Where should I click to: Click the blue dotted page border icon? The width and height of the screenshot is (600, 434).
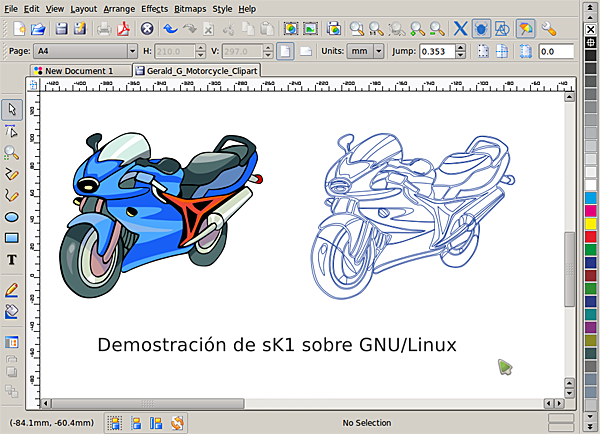pos(525,51)
